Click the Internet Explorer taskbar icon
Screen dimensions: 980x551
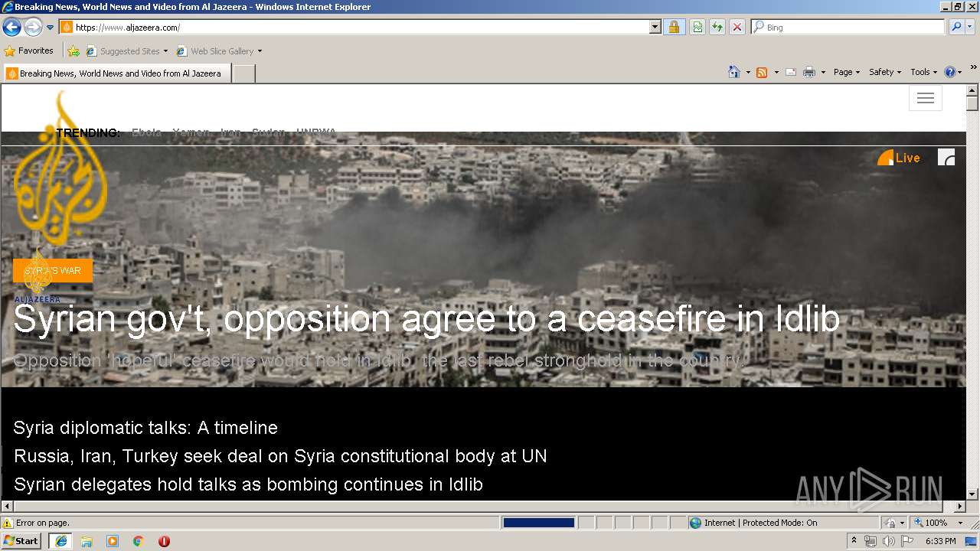pos(60,541)
